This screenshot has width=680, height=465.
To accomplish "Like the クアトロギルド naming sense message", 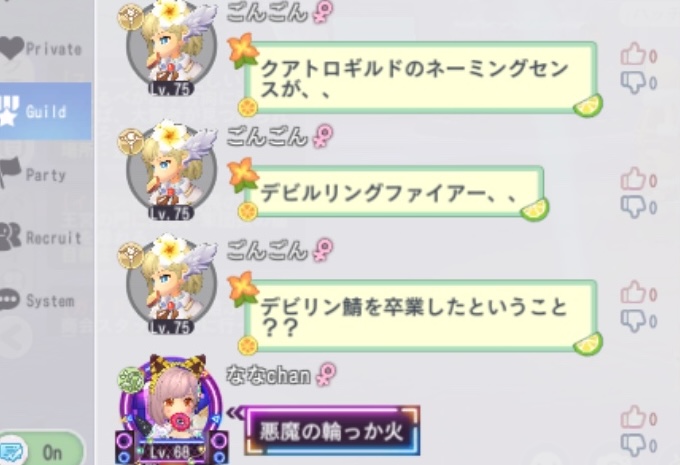I will click(633, 54).
